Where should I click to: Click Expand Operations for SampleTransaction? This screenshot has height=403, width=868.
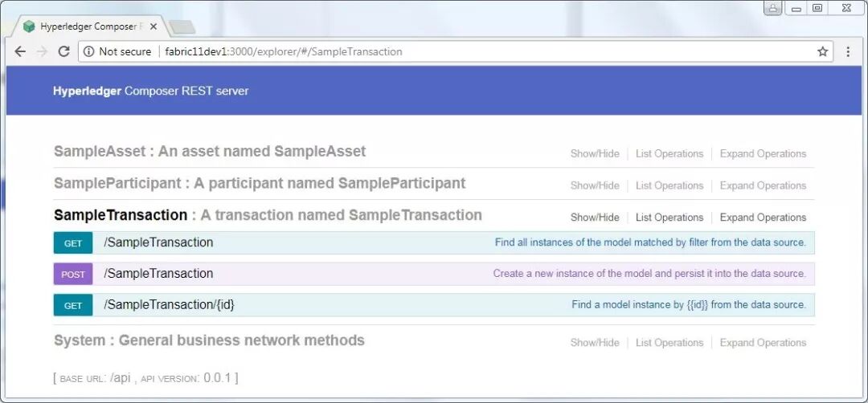(x=763, y=218)
